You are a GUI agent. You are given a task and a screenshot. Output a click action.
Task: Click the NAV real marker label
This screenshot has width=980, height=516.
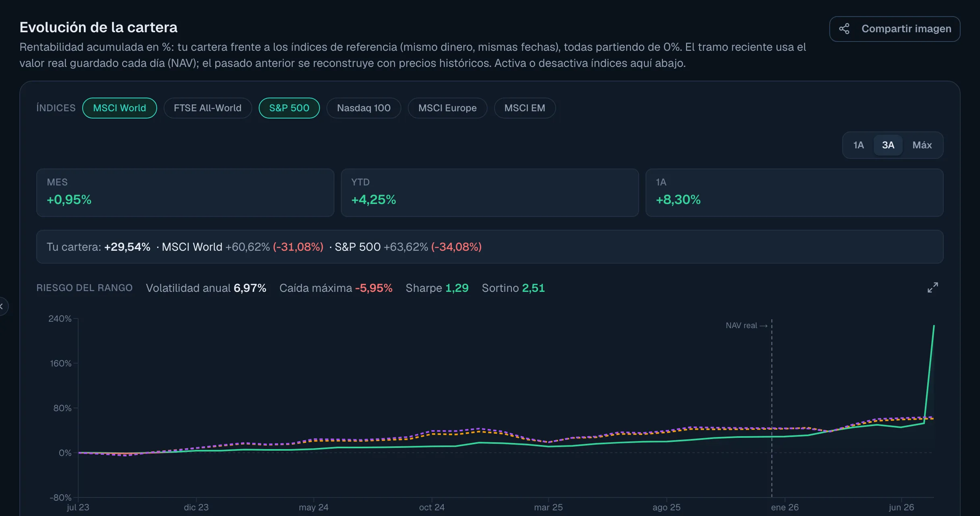point(746,325)
